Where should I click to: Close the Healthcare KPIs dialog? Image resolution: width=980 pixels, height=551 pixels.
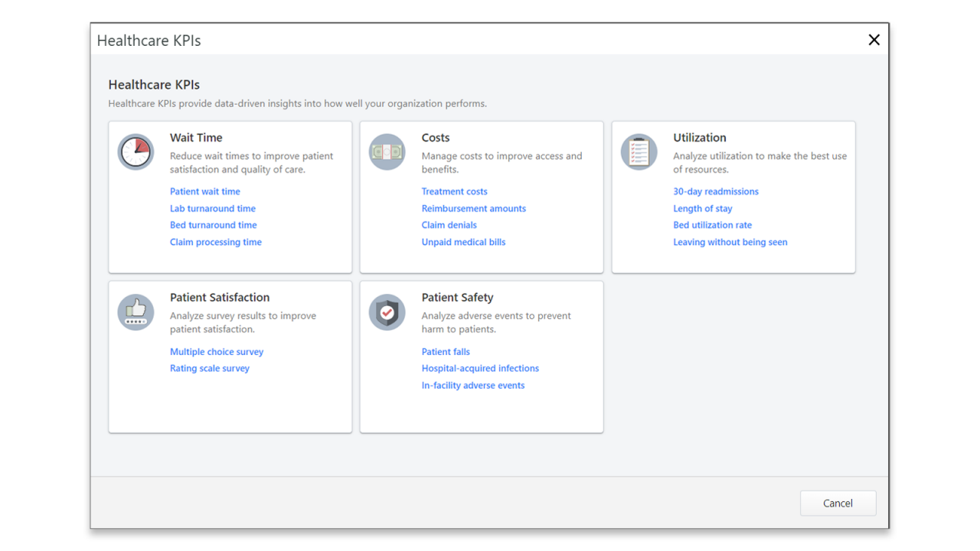pyautogui.click(x=874, y=39)
